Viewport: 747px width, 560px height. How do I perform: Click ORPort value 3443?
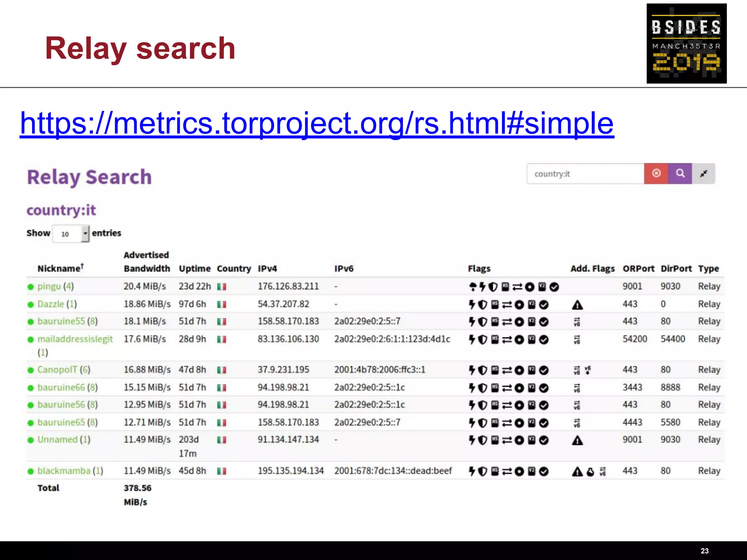coord(632,387)
